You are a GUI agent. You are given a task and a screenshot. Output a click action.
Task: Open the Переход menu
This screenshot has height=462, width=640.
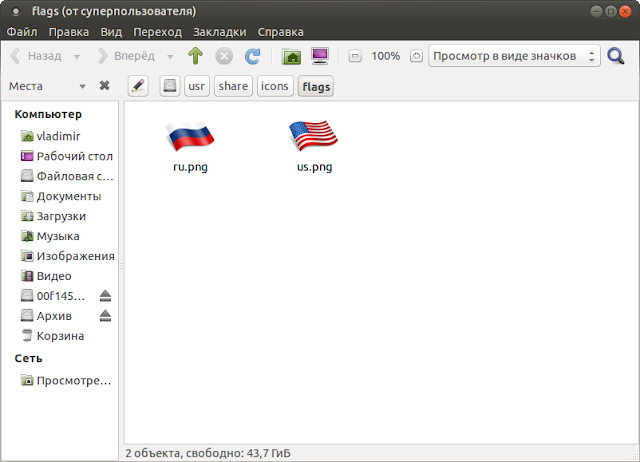tap(157, 32)
